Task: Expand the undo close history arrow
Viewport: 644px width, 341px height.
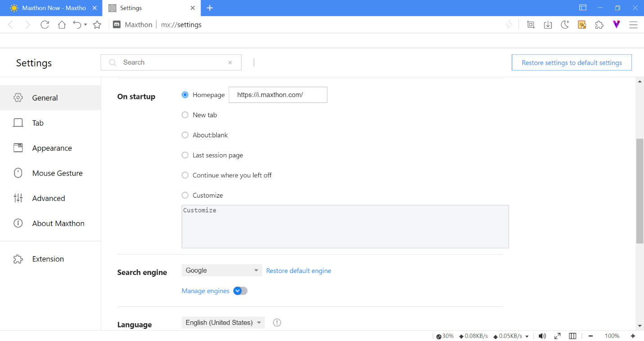Action: (85, 25)
